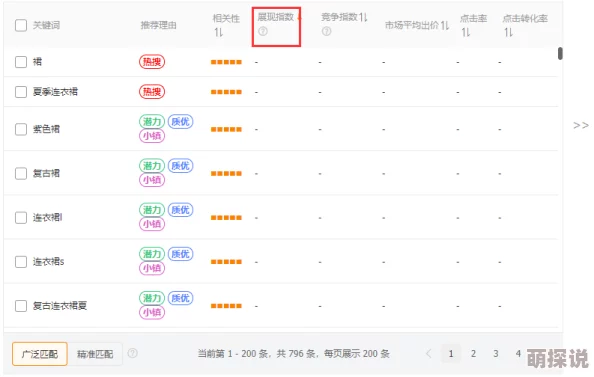Click the 热搜 tag on 夏季连衣裙 row

152,92
